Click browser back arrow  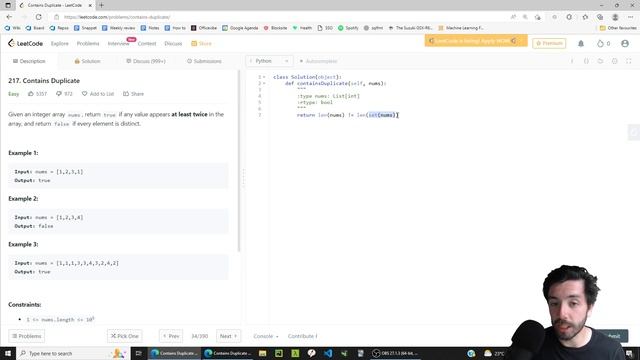click(9, 17)
